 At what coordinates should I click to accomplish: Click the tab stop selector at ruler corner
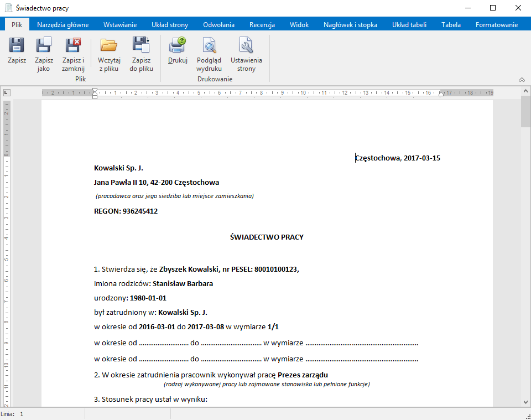(x=6, y=93)
